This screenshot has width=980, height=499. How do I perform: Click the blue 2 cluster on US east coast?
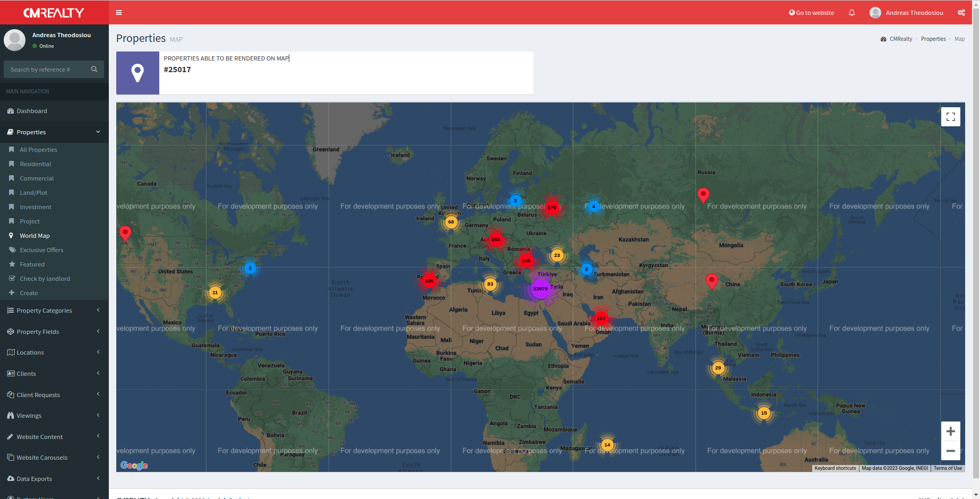click(x=250, y=268)
